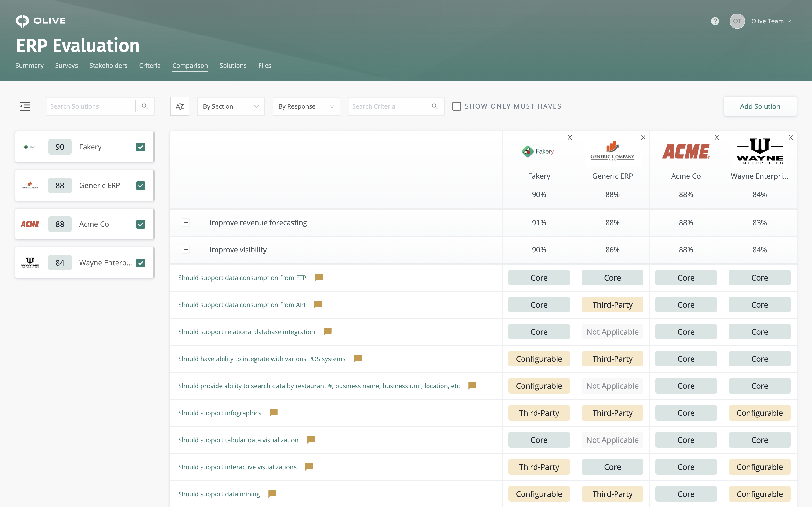Image resolution: width=812 pixels, height=507 pixels.
Task: Open the By Response dropdown
Action: [x=306, y=106]
